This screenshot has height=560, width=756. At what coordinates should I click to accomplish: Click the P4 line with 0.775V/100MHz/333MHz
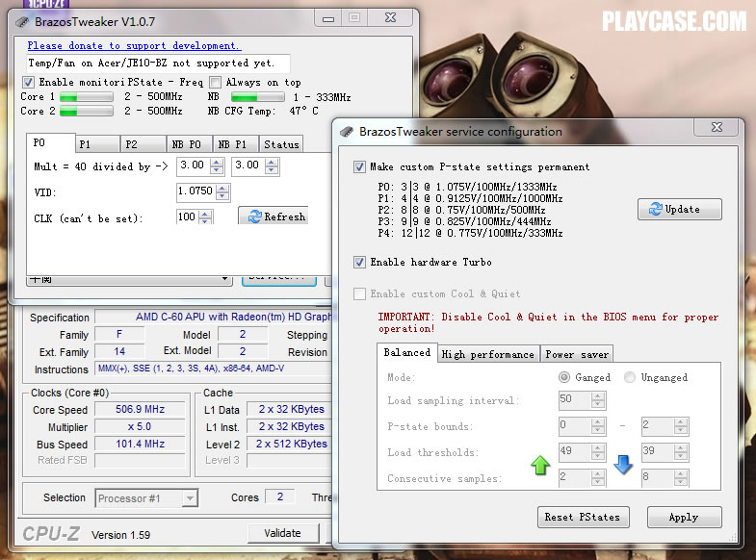coord(471,234)
